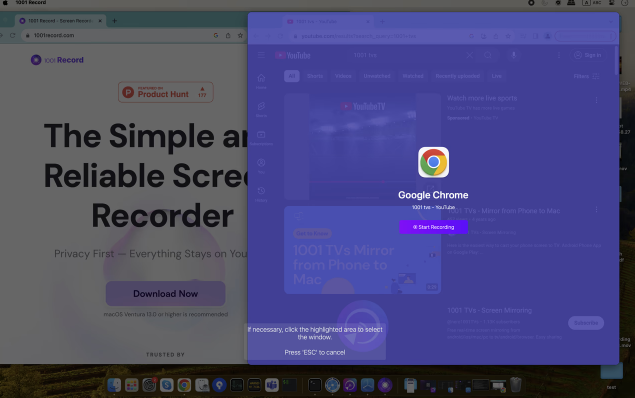
Task: Open Microsoft Teams from the Dock
Action: point(272,385)
